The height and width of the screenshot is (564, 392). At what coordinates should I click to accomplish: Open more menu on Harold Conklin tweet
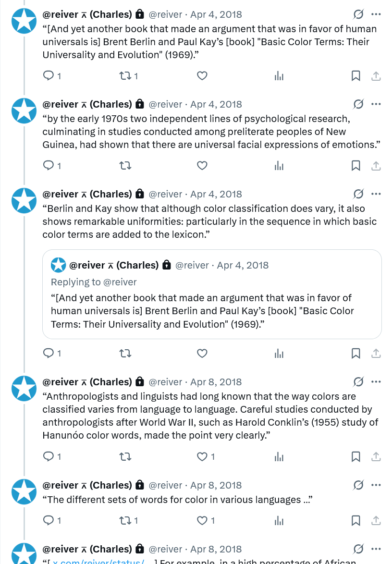click(x=376, y=382)
